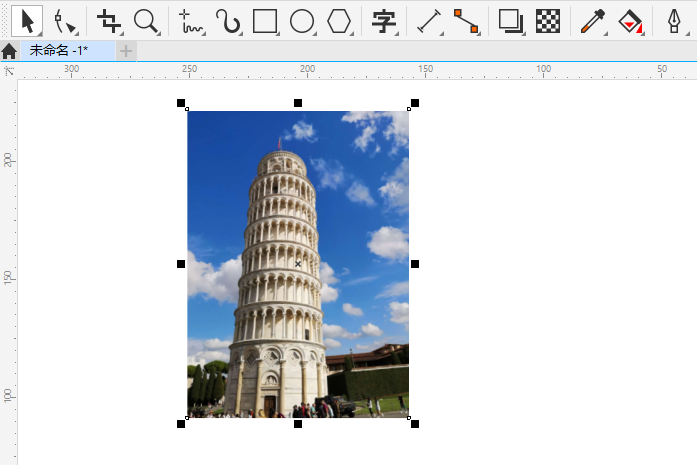The width and height of the screenshot is (697, 465).
Task: Activate the Crop tool
Action: pos(109,20)
